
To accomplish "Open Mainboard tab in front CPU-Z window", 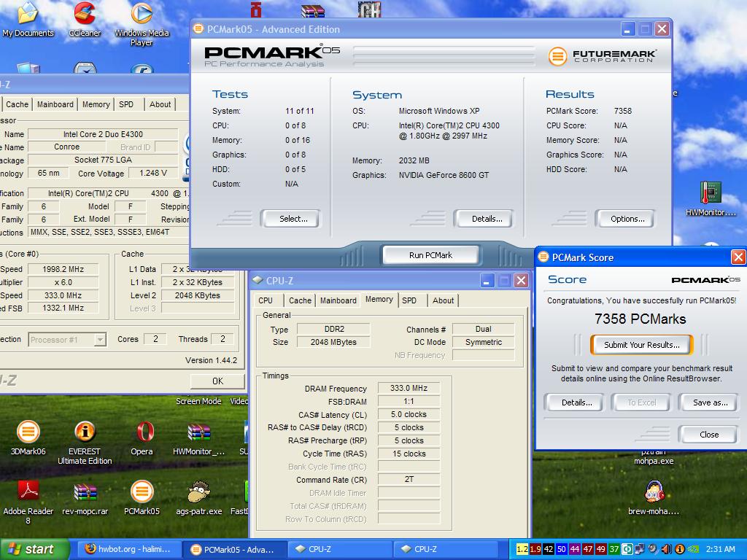I will (338, 300).
